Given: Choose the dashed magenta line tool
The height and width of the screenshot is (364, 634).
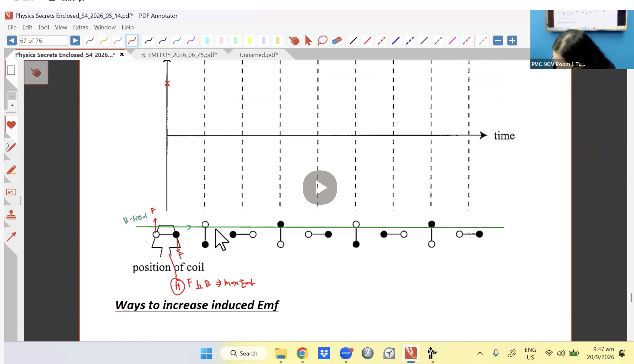Looking at the screenshot, I should coord(466,41).
